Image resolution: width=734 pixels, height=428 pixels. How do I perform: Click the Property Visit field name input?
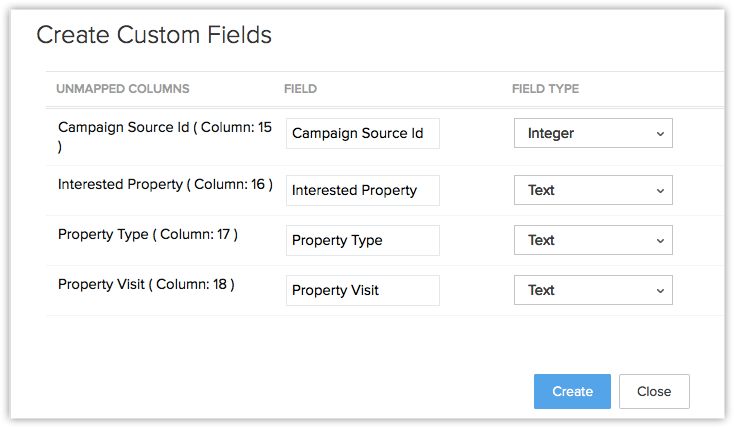tap(362, 290)
